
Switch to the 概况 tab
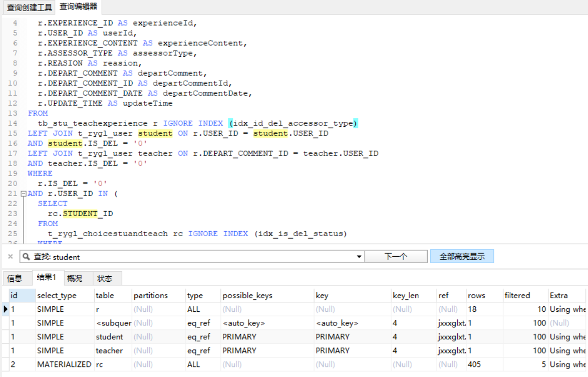(74, 278)
